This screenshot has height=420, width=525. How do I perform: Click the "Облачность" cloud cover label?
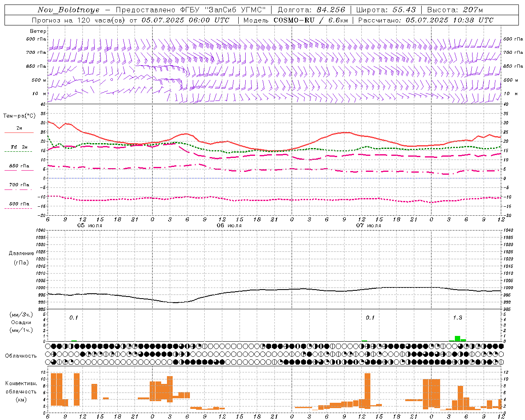21,356
